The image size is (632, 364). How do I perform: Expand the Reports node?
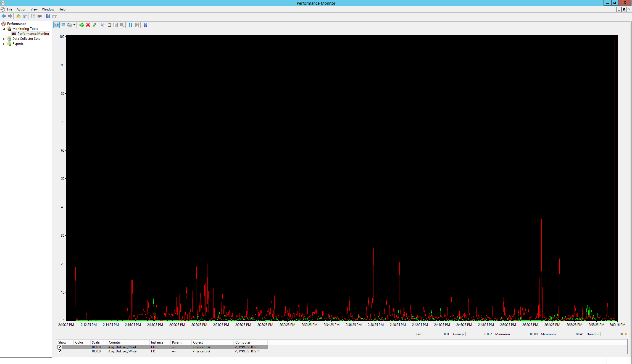point(4,44)
